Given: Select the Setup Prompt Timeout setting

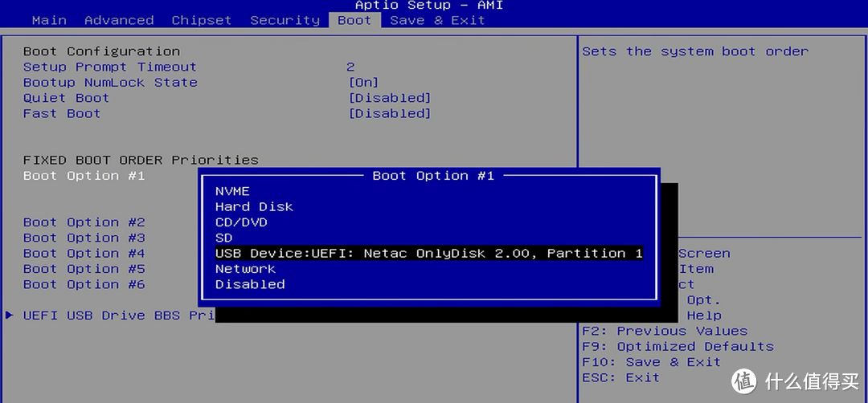Looking at the screenshot, I should (109, 67).
